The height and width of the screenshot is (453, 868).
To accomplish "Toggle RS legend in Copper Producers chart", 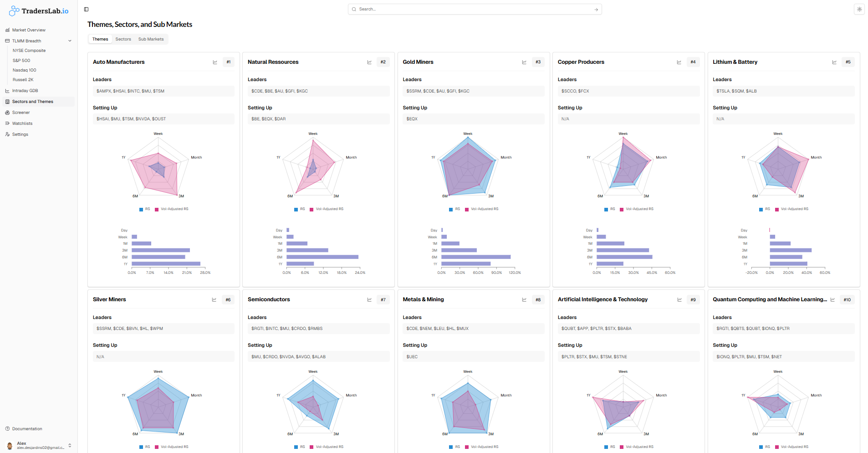I will 610,209.
